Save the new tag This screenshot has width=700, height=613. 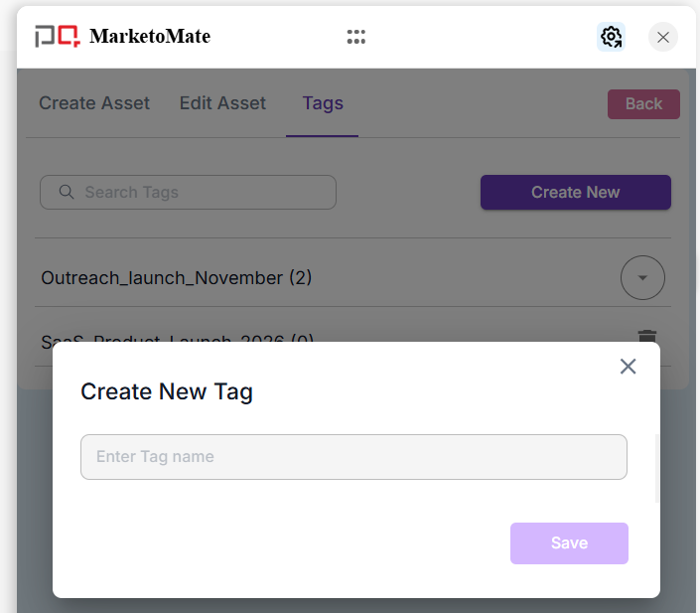click(x=569, y=543)
